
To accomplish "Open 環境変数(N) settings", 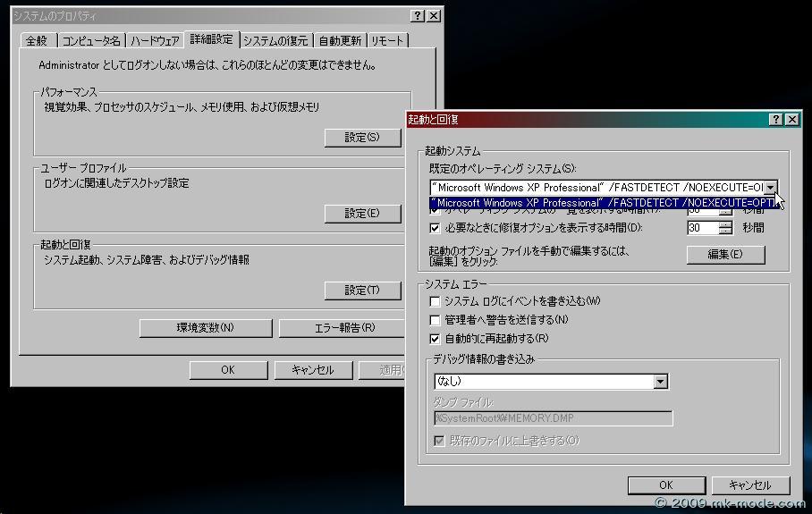I will coord(205,328).
